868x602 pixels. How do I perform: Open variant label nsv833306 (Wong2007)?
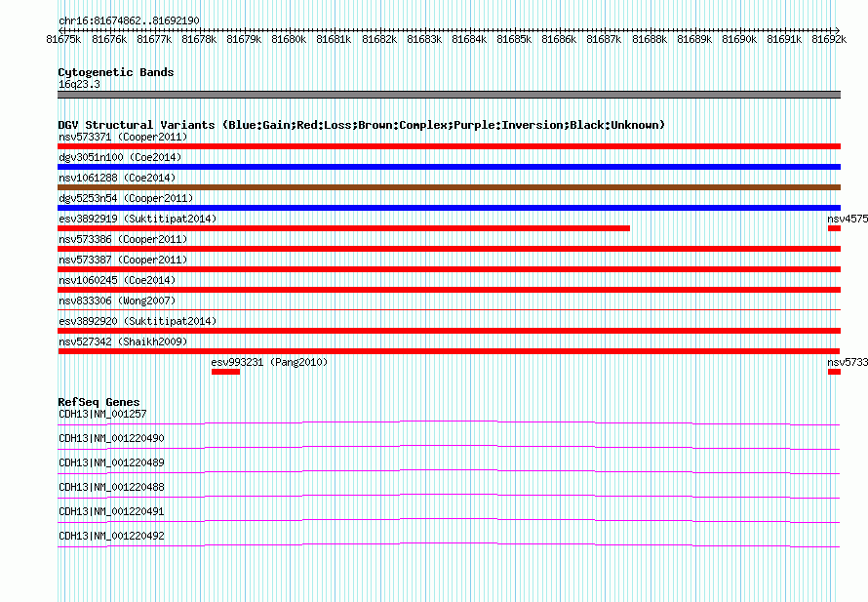click(x=117, y=301)
